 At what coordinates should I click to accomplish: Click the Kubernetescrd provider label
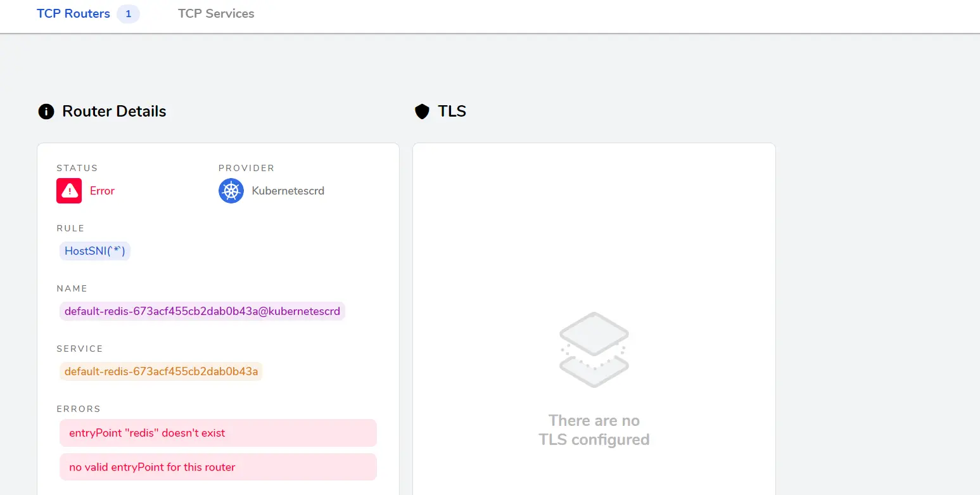tap(288, 191)
